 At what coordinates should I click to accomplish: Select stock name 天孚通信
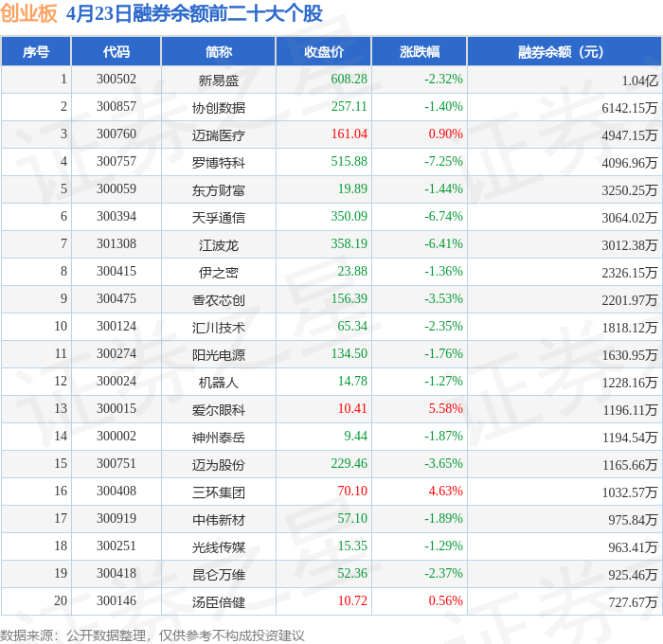[x=219, y=217]
